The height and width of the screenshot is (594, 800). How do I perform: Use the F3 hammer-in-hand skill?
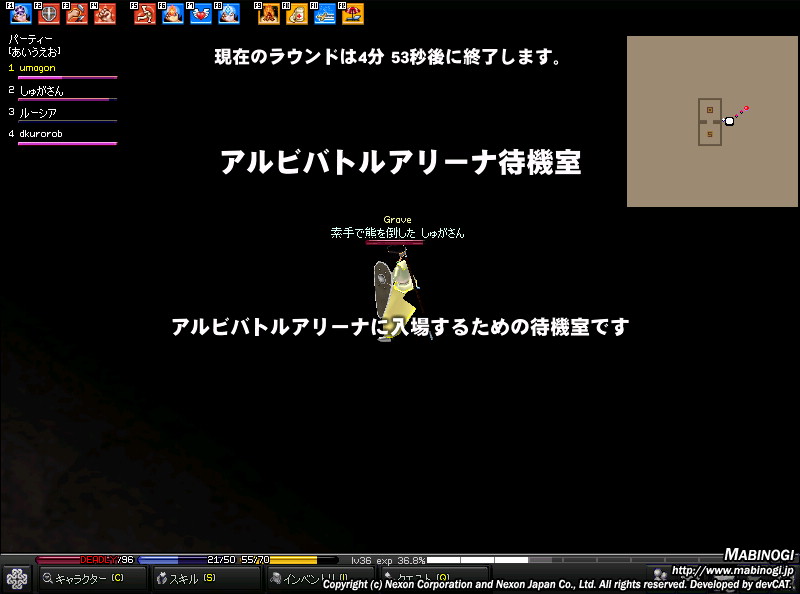pos(77,14)
